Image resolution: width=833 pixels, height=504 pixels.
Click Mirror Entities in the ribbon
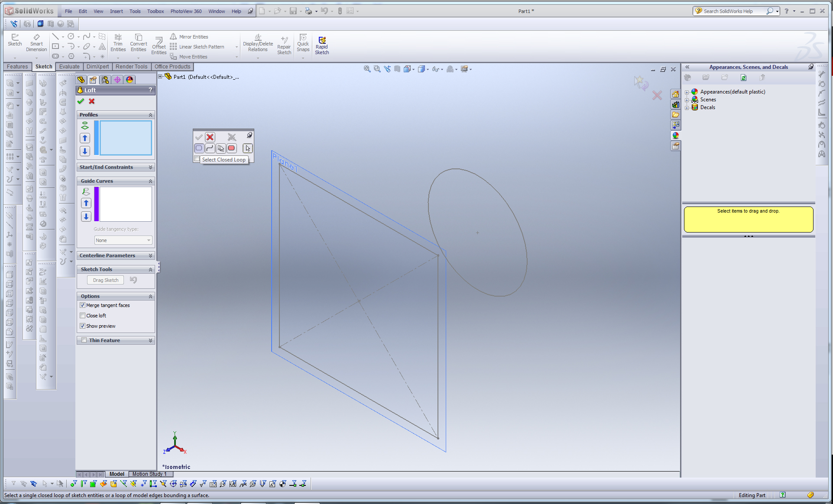[x=189, y=37]
